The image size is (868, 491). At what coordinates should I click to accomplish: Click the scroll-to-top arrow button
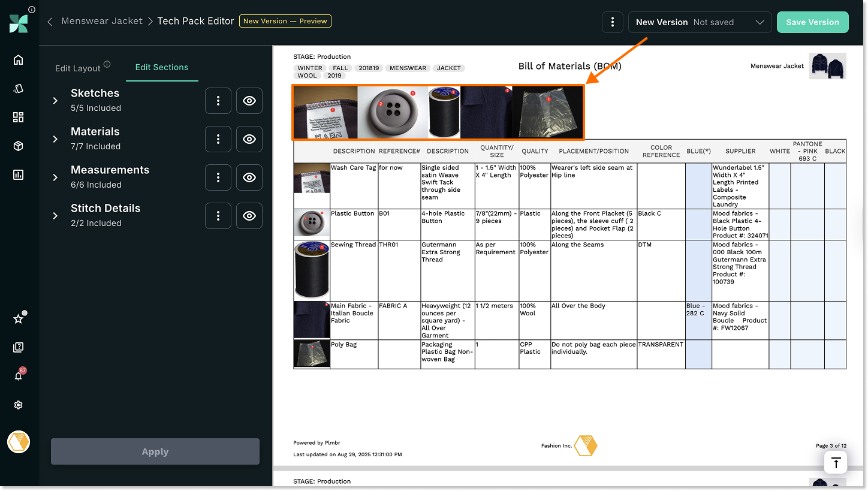pos(836,462)
